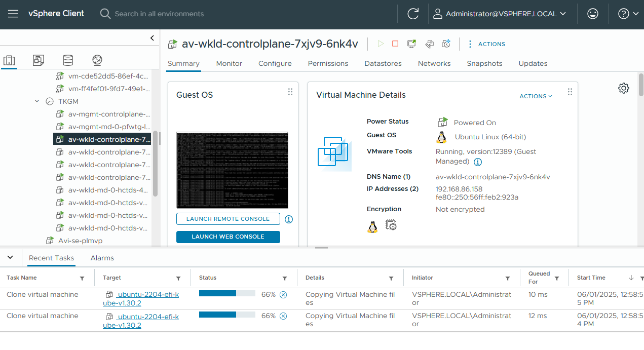
Task: Collapse the Recent Tasks bottom panel
Action: tap(10, 257)
